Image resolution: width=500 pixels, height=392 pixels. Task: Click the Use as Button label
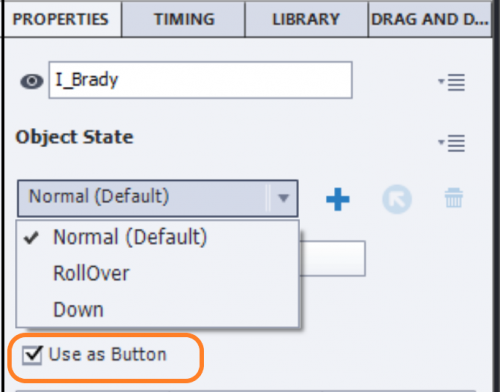[107, 354]
